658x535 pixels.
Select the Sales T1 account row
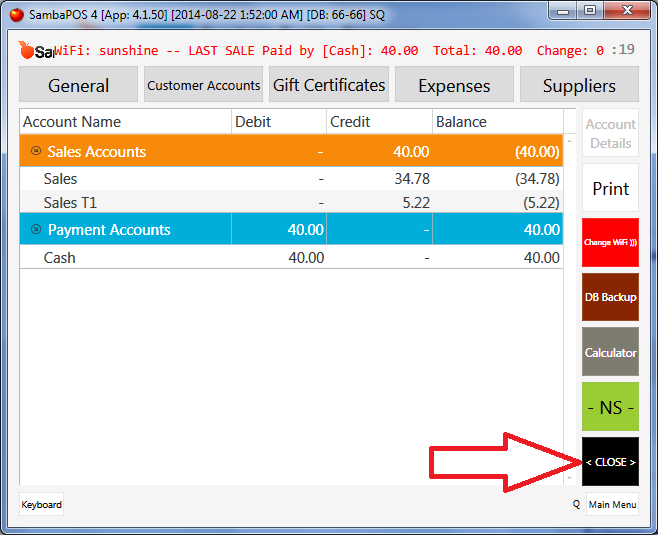(x=291, y=202)
